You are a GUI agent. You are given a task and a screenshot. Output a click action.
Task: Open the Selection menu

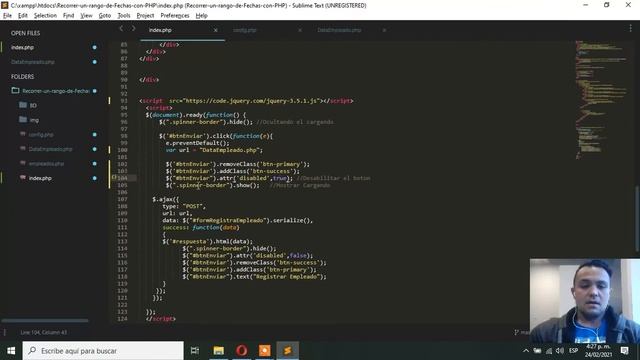click(x=45, y=16)
